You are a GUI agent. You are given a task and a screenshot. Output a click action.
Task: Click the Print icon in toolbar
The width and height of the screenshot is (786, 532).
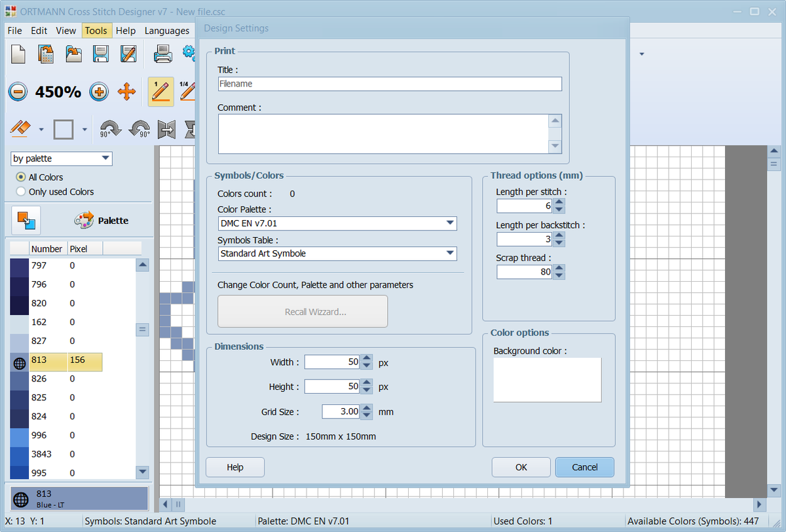pos(162,53)
